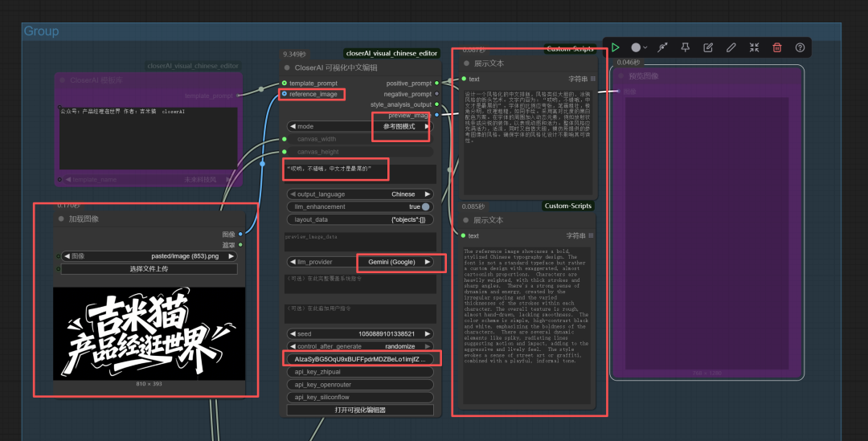Click the Group title label
The width and height of the screenshot is (868, 441).
click(x=41, y=31)
